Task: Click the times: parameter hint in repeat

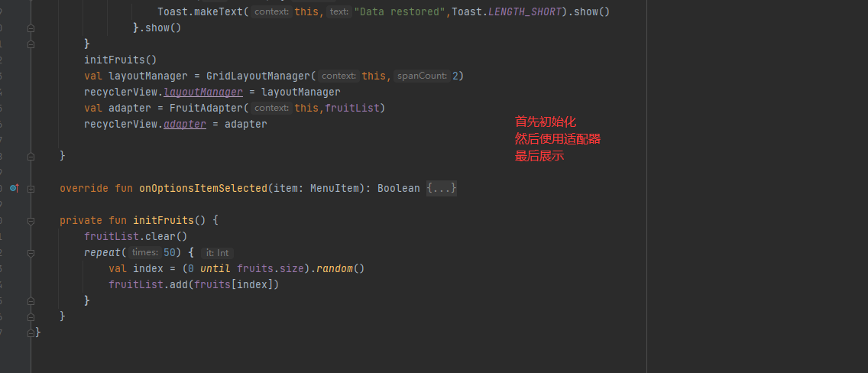Action: pos(144,252)
